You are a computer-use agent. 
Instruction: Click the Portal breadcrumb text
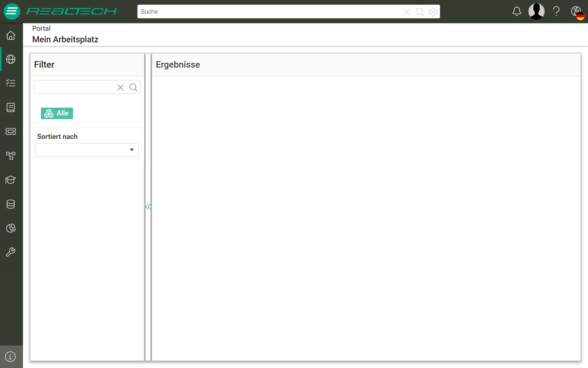point(41,29)
